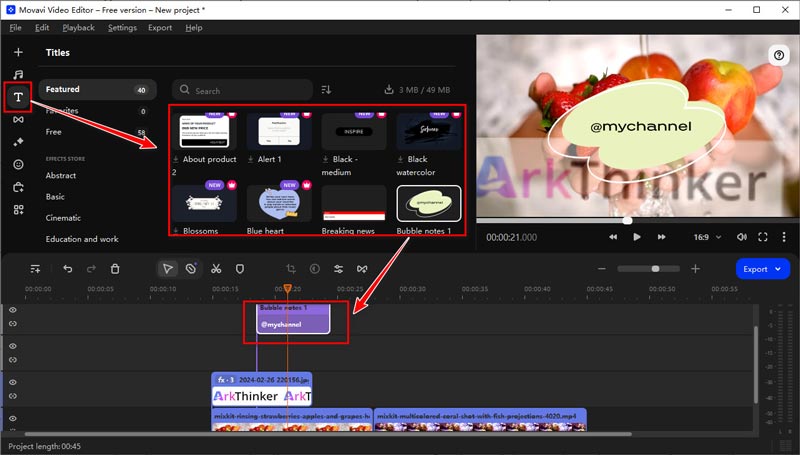Open the Education and work category
Viewport: 800px width, 455px height.
[x=82, y=239]
